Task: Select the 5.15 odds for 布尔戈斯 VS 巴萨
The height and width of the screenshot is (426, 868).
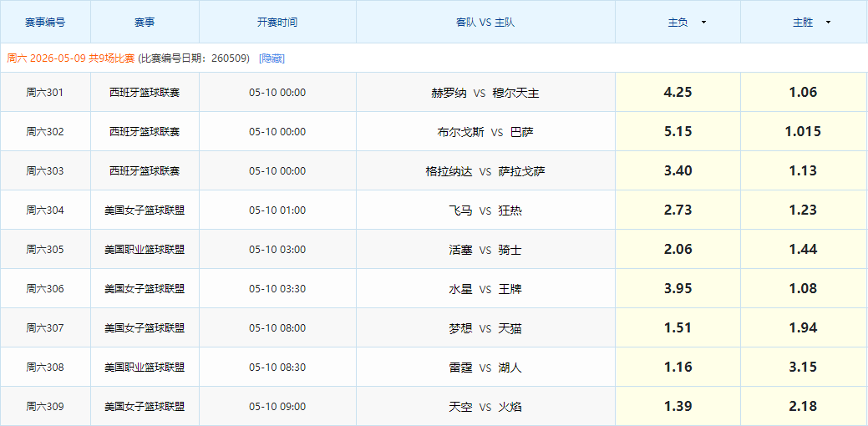Action: 678,132
